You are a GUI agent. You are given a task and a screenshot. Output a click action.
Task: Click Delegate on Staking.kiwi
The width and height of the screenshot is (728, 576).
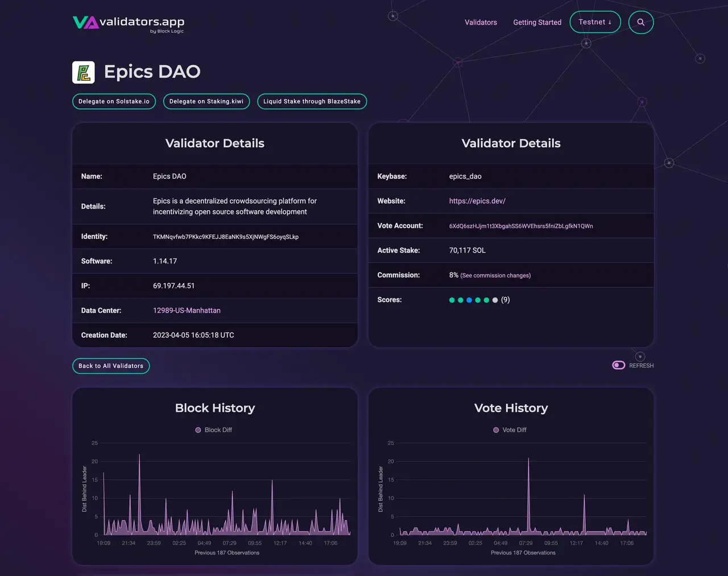[206, 101]
